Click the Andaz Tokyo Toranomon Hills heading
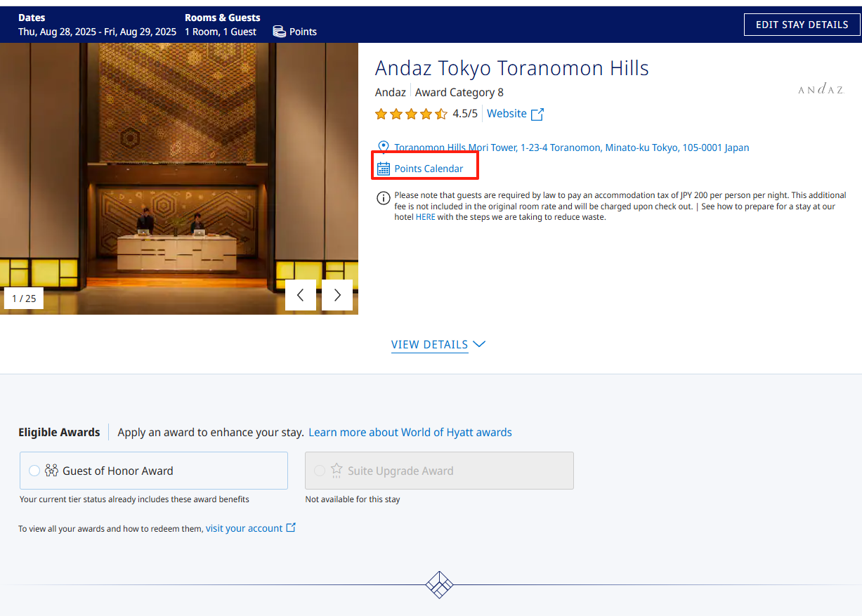Image resolution: width=862 pixels, height=616 pixels. point(512,68)
